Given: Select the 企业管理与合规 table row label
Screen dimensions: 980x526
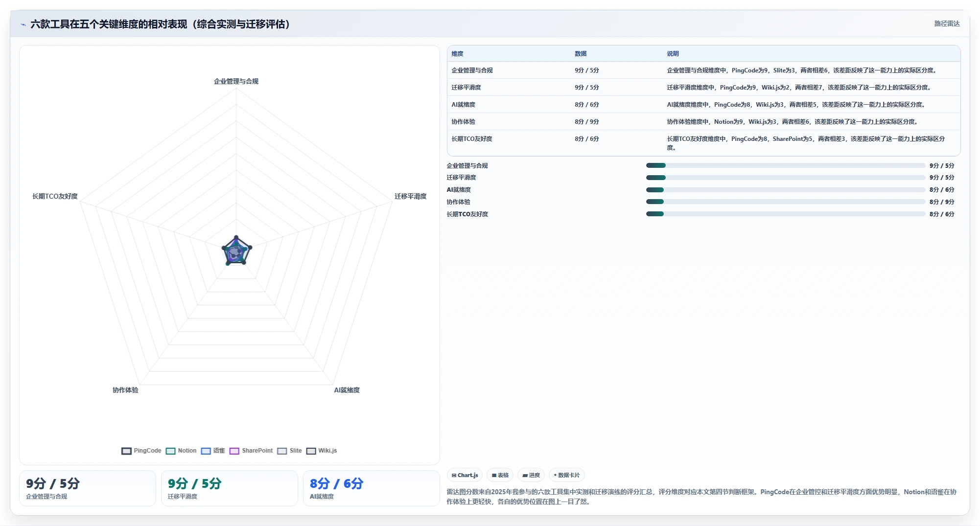Looking at the screenshot, I should (x=472, y=70).
